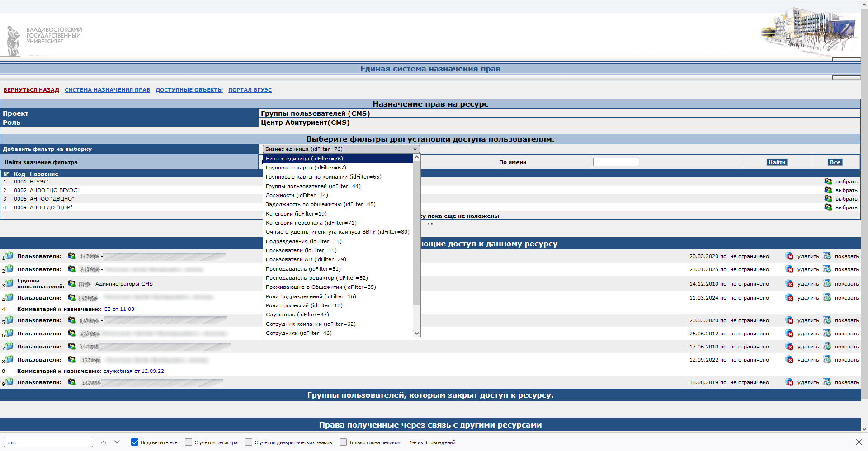
Task: Click delete icon for row dated 12.09.2022
Action: [x=789, y=360]
